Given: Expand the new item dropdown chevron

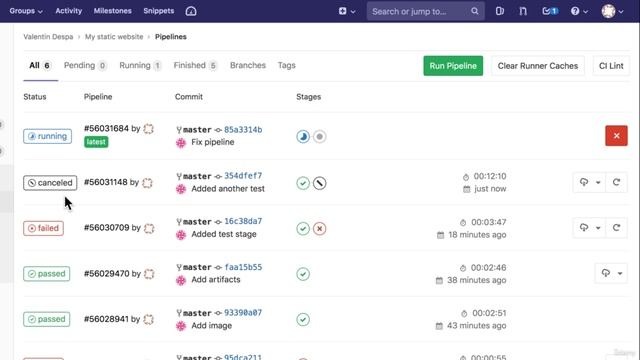Looking at the screenshot, I should (353, 11).
